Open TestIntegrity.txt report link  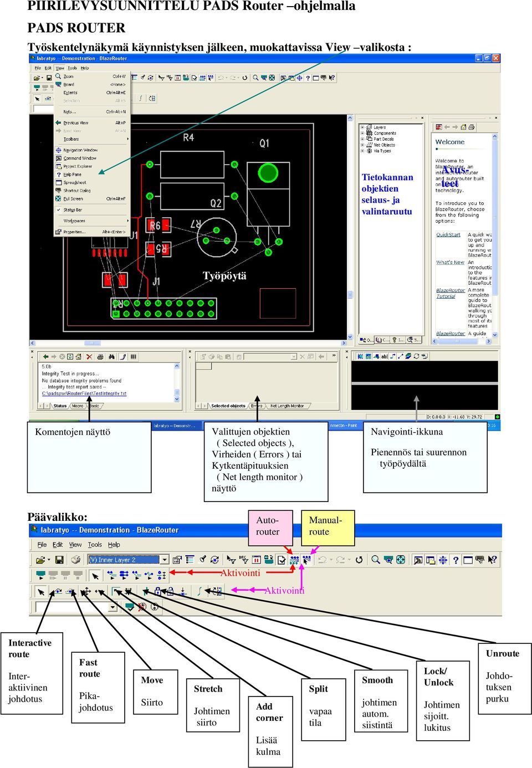[x=84, y=394]
